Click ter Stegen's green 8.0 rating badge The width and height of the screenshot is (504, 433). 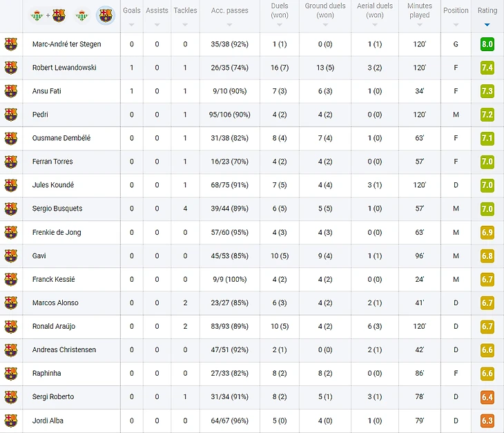tap(487, 44)
